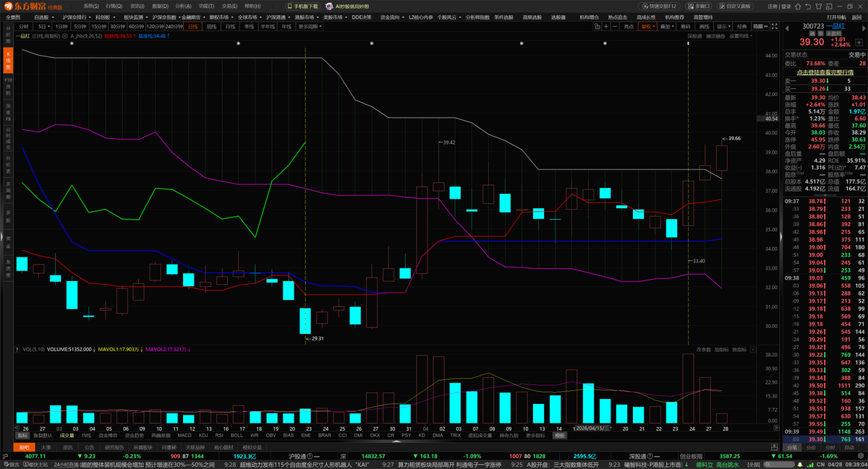Image resolution: width=868 pixels, height=469 pixels.
Task: Select the 月线 monthly period
Action: click(230, 26)
